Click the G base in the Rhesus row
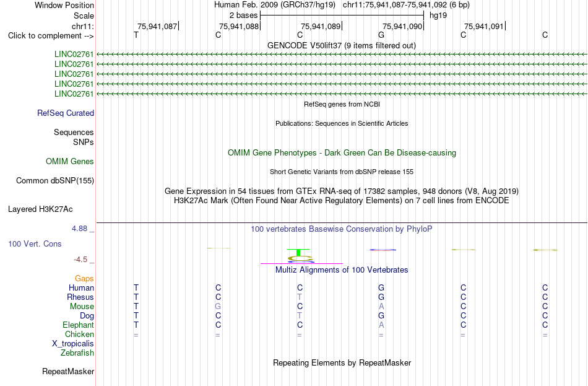Viewport: 588px width, 386px height. [381, 297]
